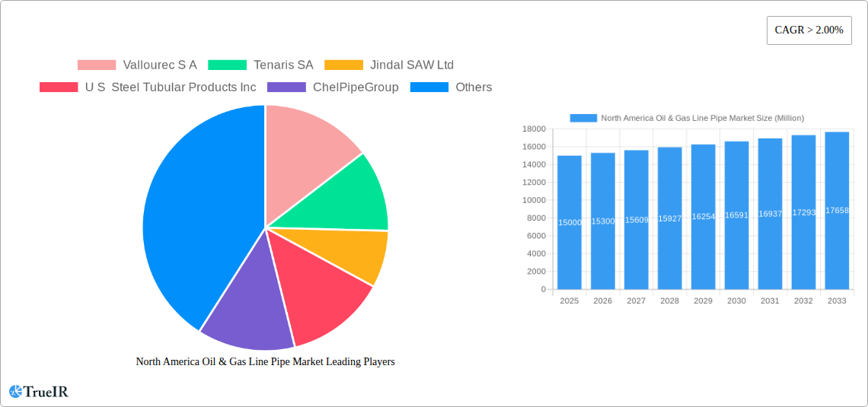
Task: Click the Tenaris SA legend label
Action: click(283, 65)
